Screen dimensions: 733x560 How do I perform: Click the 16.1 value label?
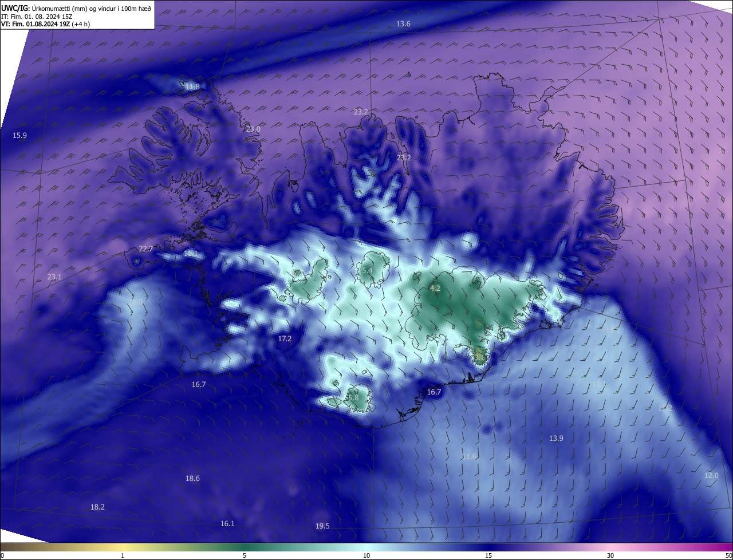[227, 524]
